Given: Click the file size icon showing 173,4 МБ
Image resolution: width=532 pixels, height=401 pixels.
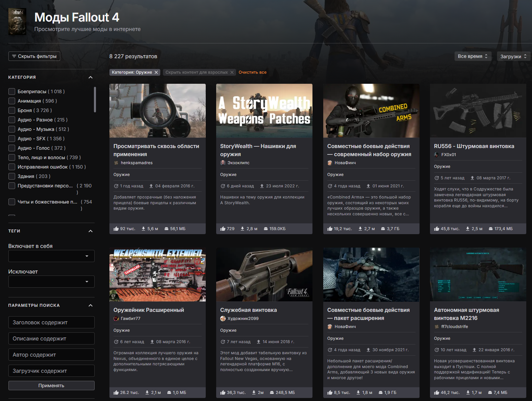Looking at the screenshot, I should point(491,229).
